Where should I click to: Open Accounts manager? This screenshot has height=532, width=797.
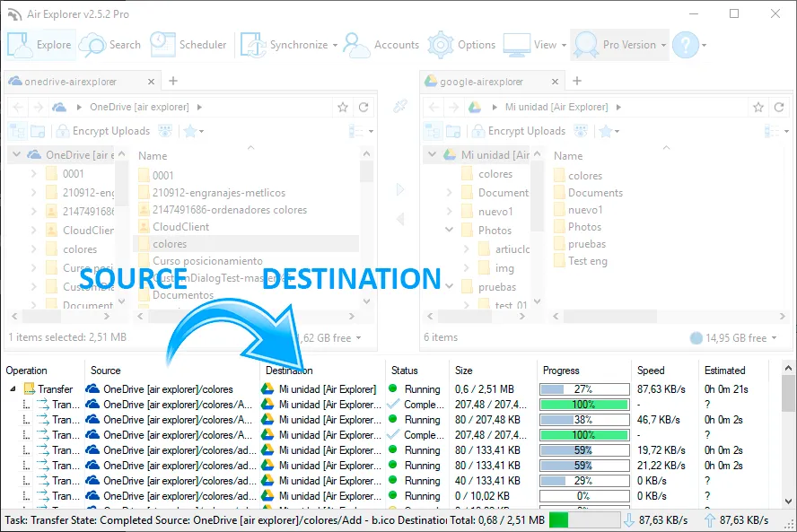(381, 45)
